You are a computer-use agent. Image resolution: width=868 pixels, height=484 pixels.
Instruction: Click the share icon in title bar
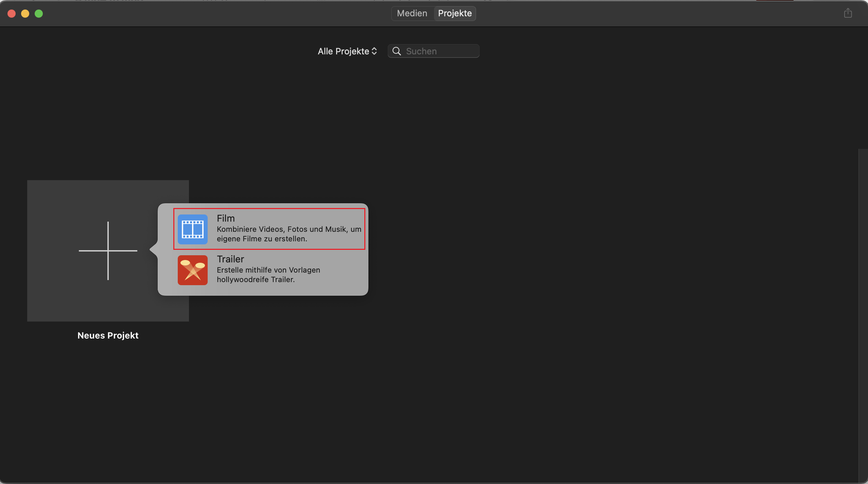[x=848, y=13]
